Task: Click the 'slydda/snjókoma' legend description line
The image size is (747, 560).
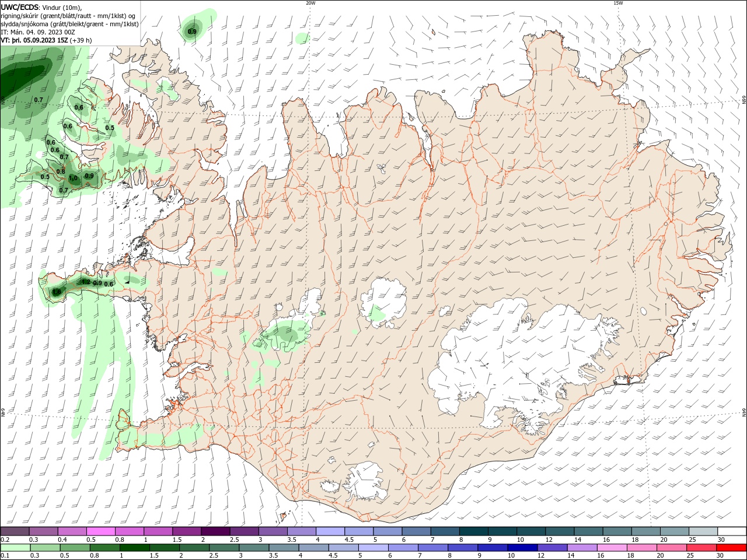Action: 69,24
